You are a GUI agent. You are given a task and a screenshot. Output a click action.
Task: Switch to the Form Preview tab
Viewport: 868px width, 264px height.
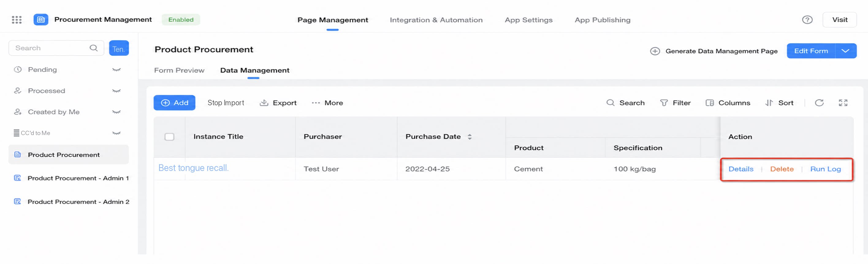pos(179,70)
